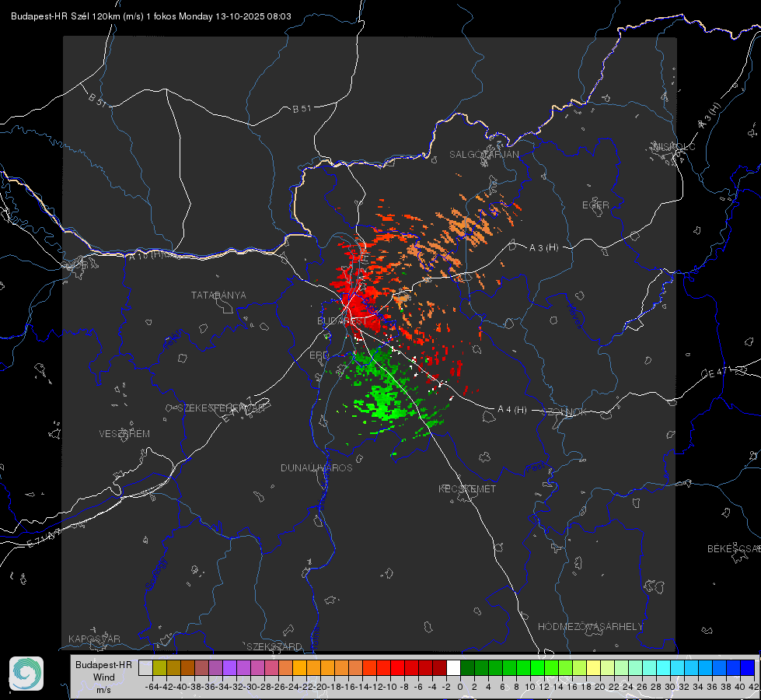Click the MISKOLC city label
Viewport: 761px width, 700px height.
click(x=675, y=146)
